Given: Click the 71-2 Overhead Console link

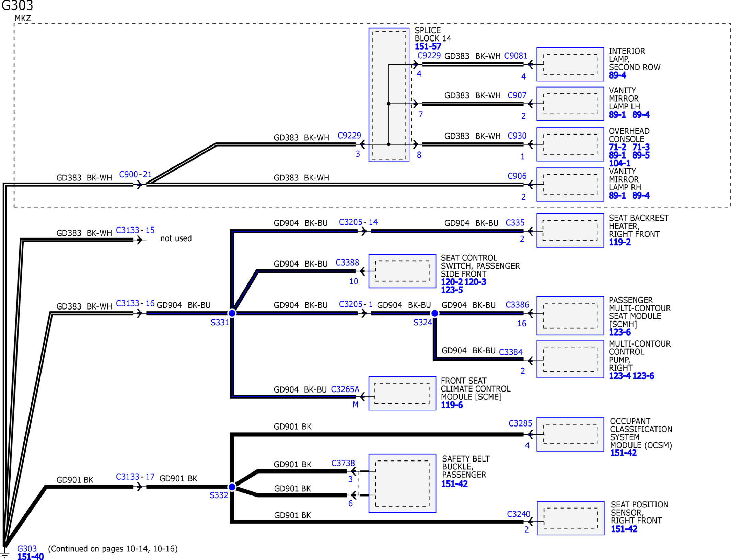Looking at the screenshot, I should [x=617, y=147].
